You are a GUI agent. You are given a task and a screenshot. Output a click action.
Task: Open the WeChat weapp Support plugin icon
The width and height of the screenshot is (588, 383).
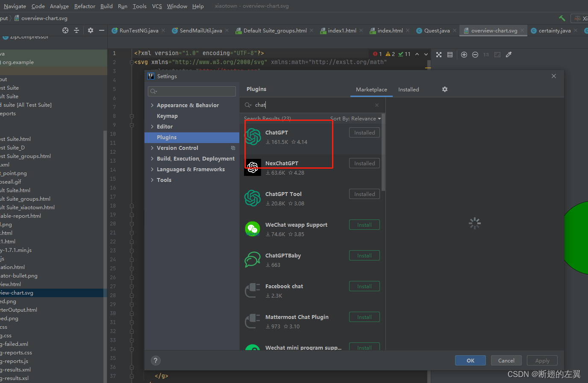253,229
